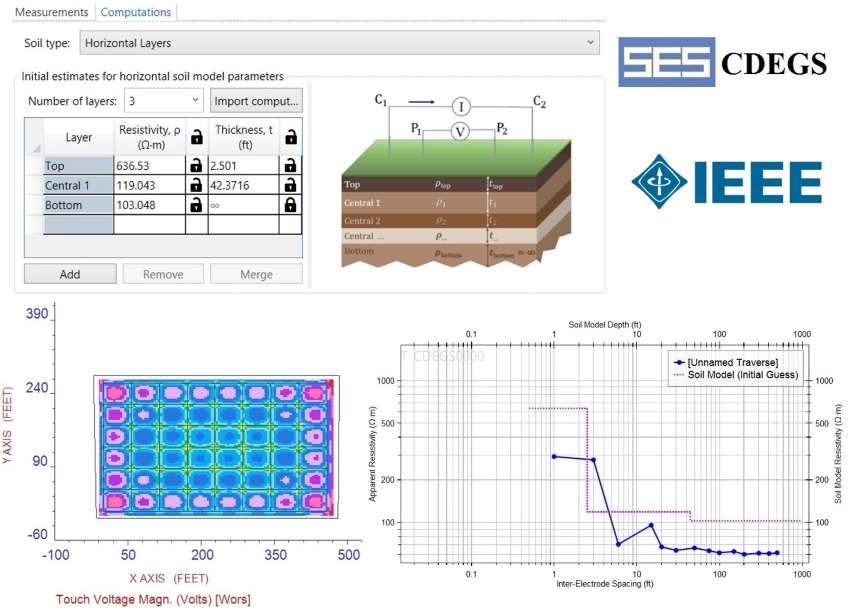Edit the Top thickness value 2.501
Image resolution: width=850 pixels, height=613 pixels.
[243, 165]
